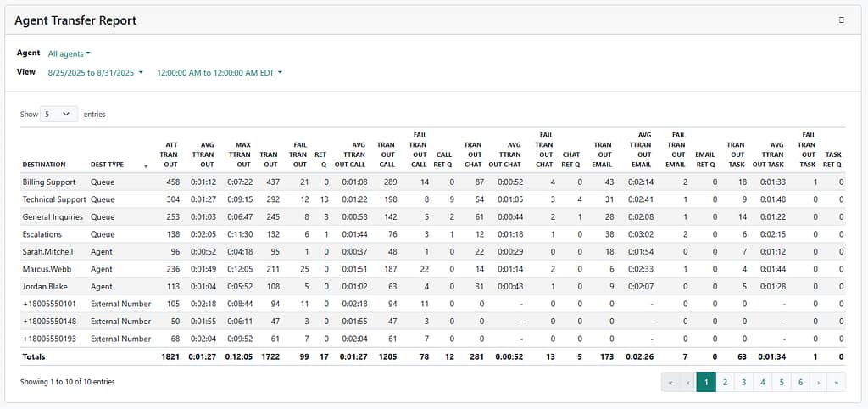868x409 pixels.
Task: Open the Show entries count dropdown
Action: point(58,115)
